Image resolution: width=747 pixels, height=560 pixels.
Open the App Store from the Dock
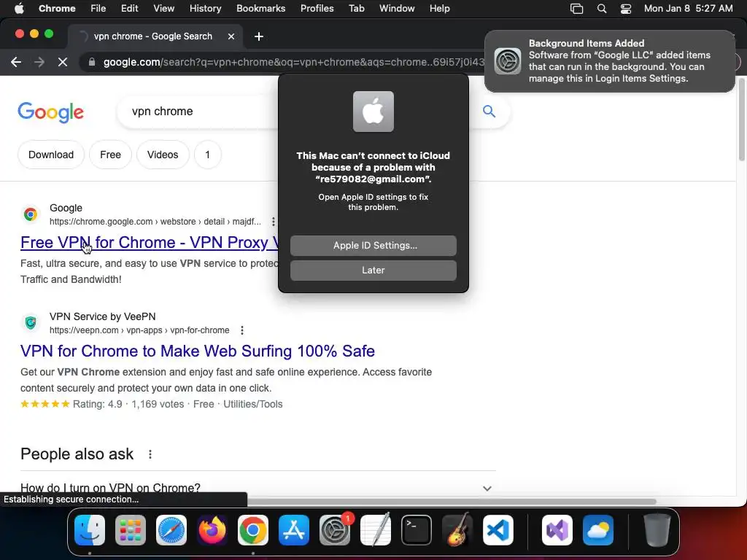[294, 530]
